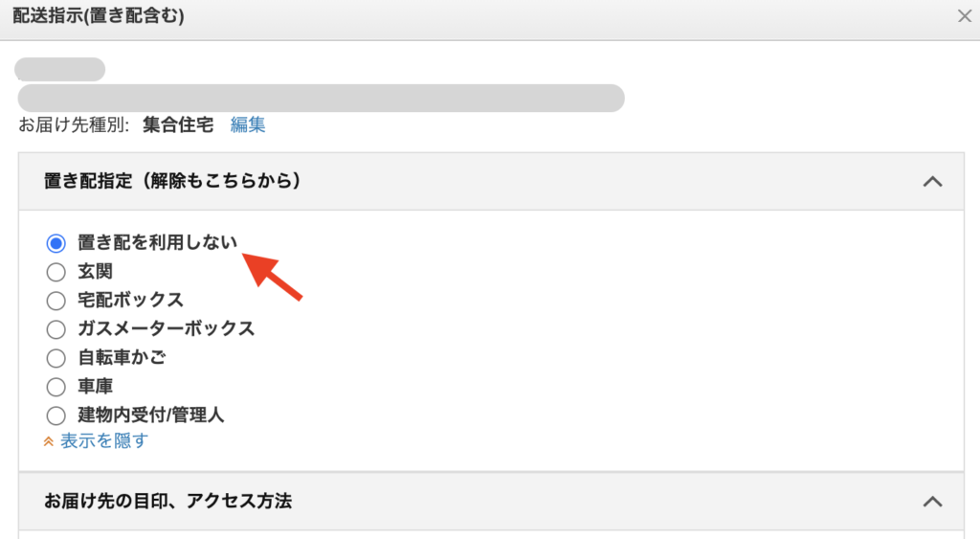Click the long grey redacted address bar

(x=321, y=98)
